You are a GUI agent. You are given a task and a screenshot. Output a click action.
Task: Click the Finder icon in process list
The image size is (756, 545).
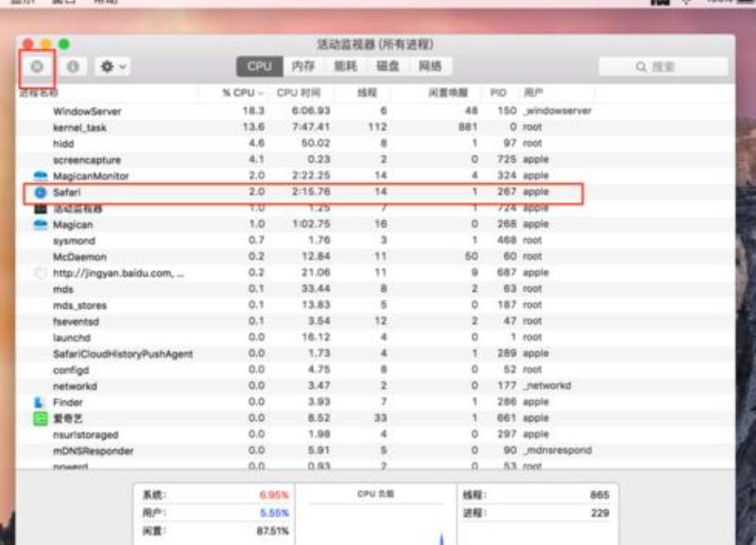point(39,402)
